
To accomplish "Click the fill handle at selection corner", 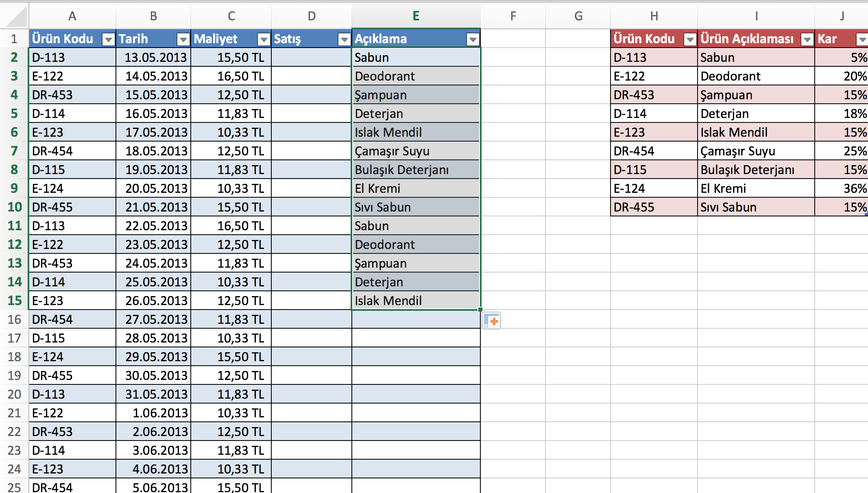I will click(480, 310).
